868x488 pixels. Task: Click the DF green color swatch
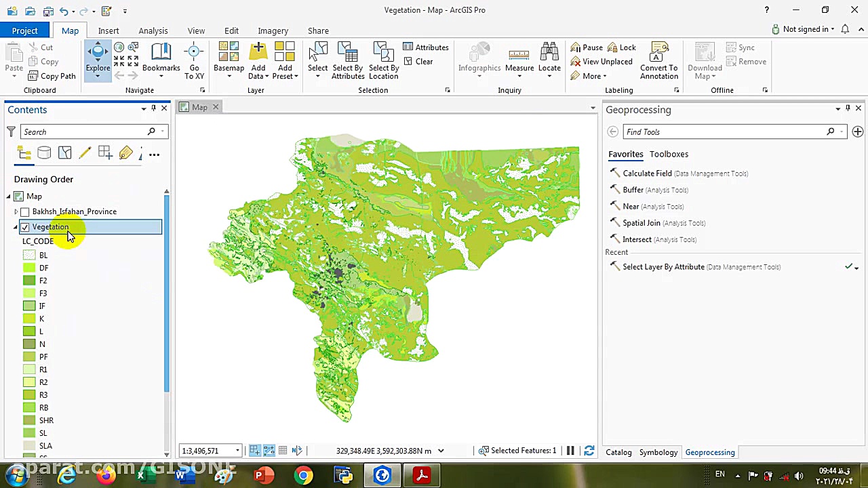29,267
